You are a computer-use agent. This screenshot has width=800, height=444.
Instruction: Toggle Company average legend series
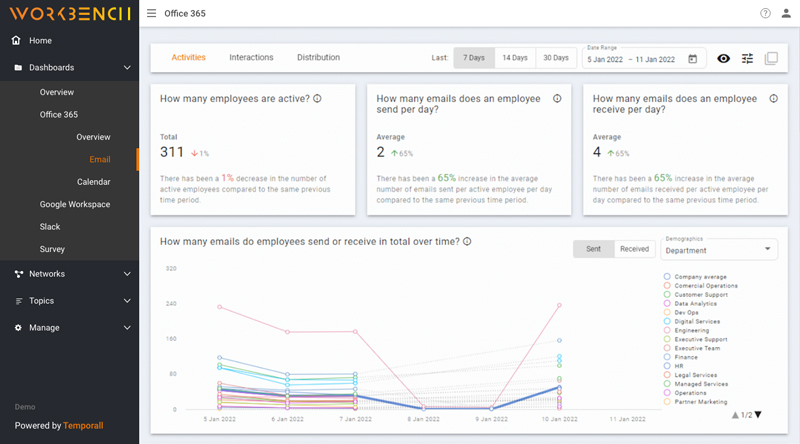click(x=696, y=277)
